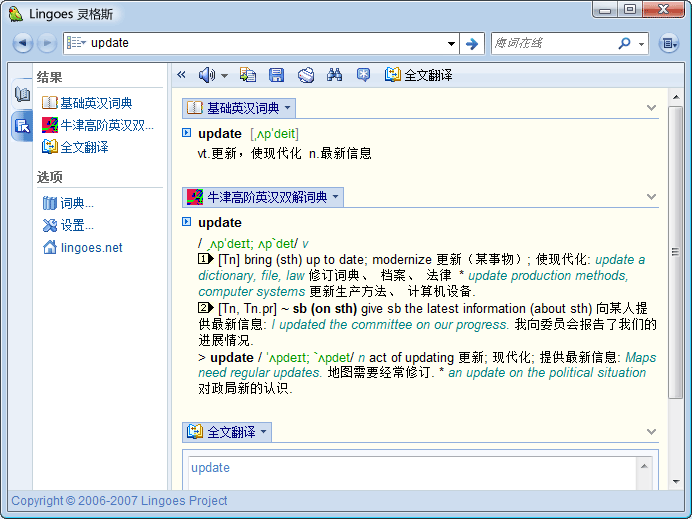Switch to the search results sidebar tab
692x519 pixels.
22,126
